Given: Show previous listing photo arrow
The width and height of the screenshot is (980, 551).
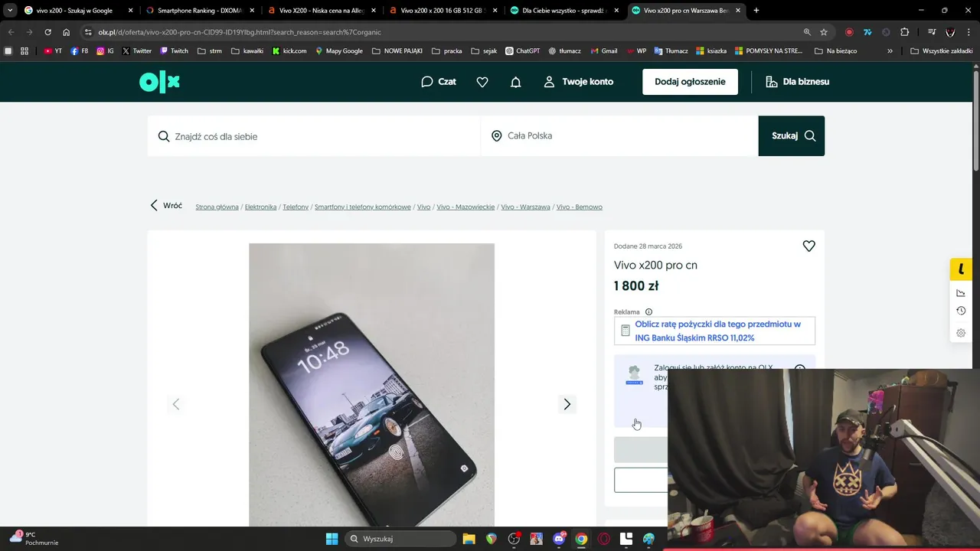Looking at the screenshot, I should tap(176, 404).
